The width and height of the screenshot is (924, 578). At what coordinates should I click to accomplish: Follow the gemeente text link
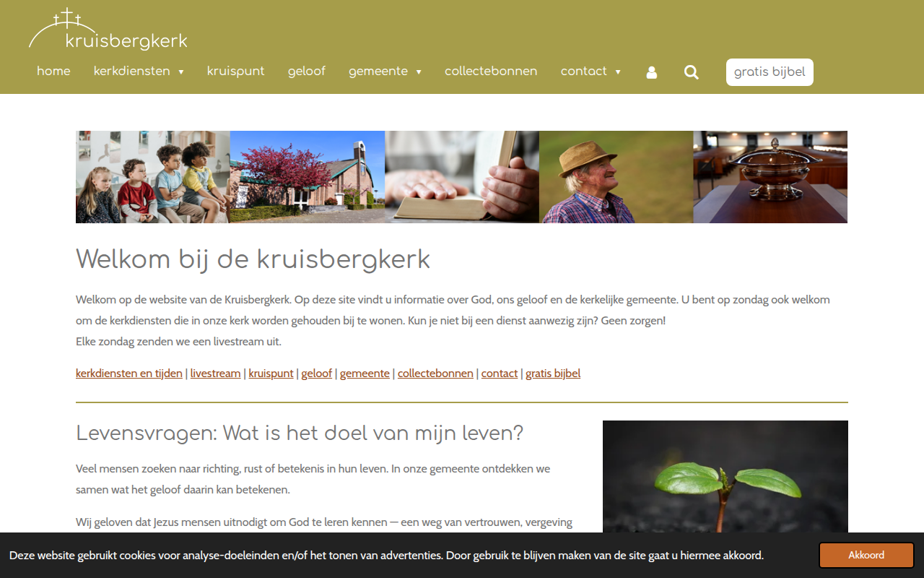point(365,374)
